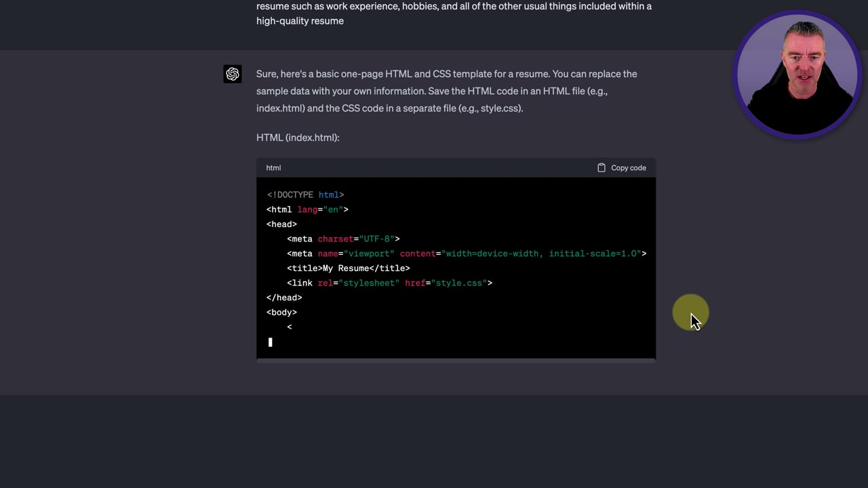
Task: Click the <!DOCTYPE html> code line
Action: click(x=305, y=195)
